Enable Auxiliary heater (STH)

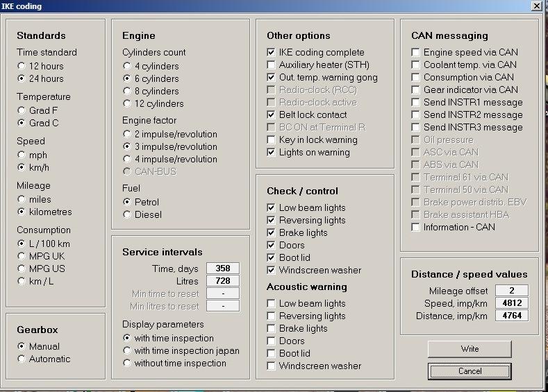pyautogui.click(x=271, y=65)
